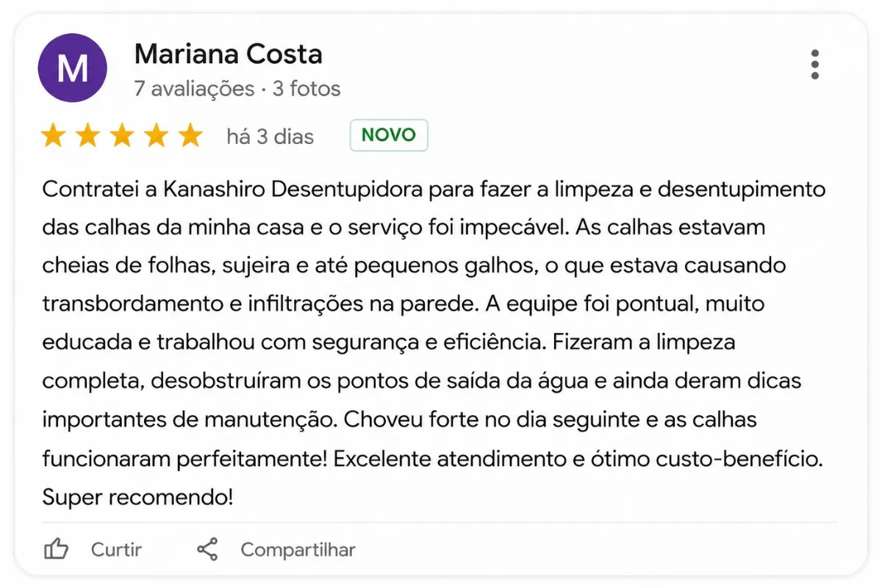Click the second yellow rating star
882x588 pixels.
[87, 136]
